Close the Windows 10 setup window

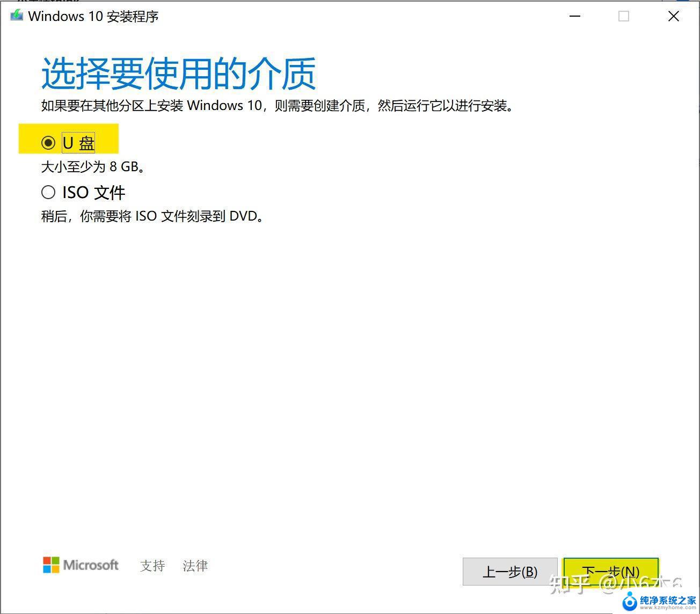pyautogui.click(x=674, y=17)
